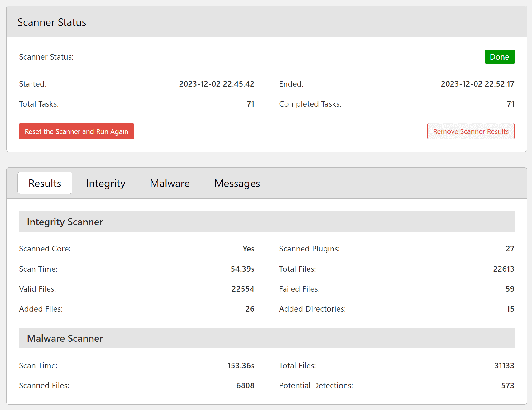Click the Integrity Scanner section header
This screenshot has height=410, width=532.
(x=267, y=222)
